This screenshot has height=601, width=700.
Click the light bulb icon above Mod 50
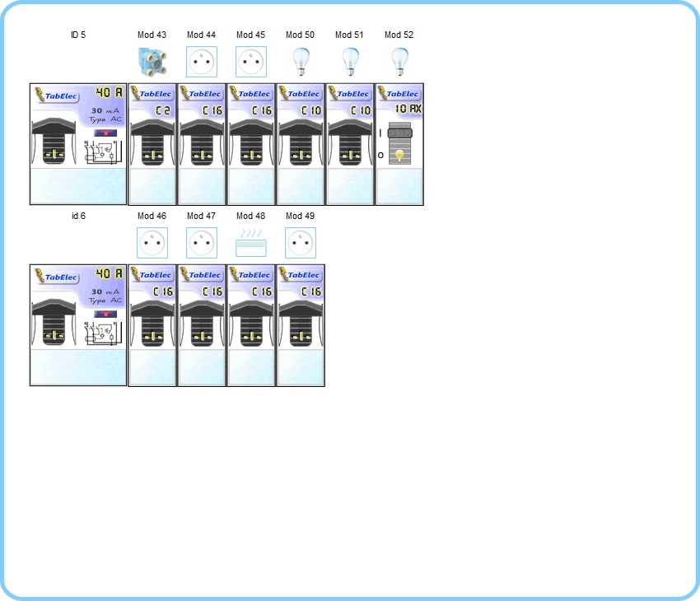(301, 62)
